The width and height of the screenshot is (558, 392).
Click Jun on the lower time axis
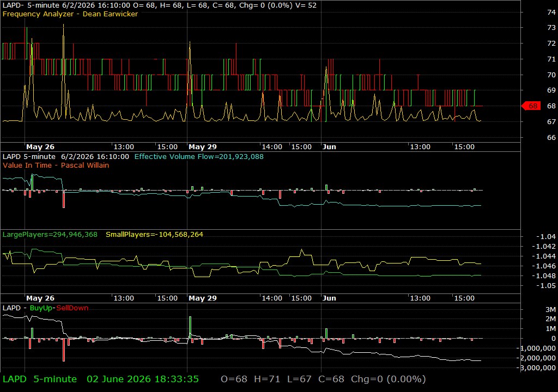pos(329,298)
